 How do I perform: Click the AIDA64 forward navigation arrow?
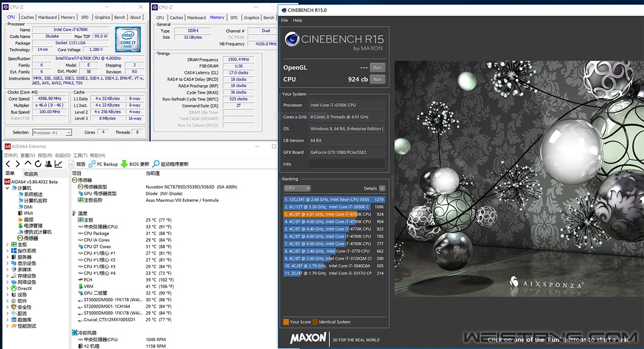18,164
